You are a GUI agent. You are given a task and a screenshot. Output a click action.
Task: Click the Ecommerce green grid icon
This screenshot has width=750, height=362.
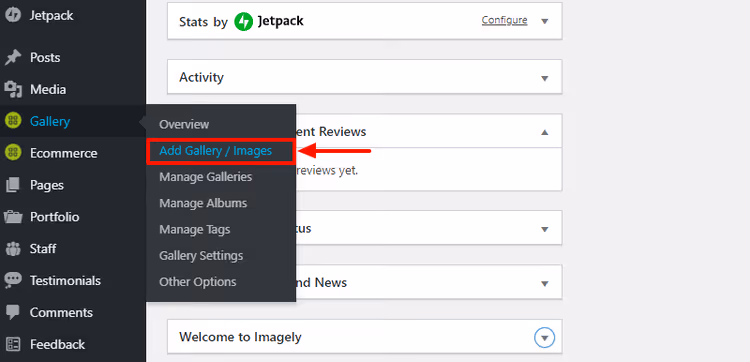[13, 153]
